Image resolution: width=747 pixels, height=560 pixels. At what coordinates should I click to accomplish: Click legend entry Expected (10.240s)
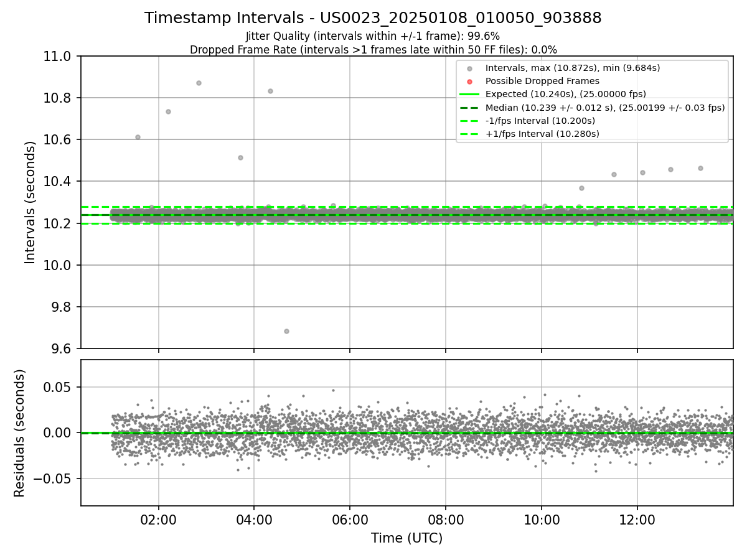point(565,94)
